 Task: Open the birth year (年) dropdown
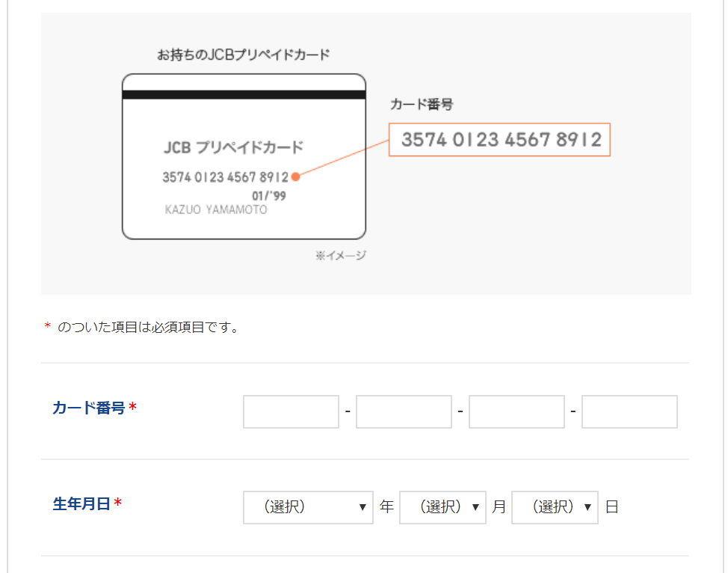pos(308,507)
